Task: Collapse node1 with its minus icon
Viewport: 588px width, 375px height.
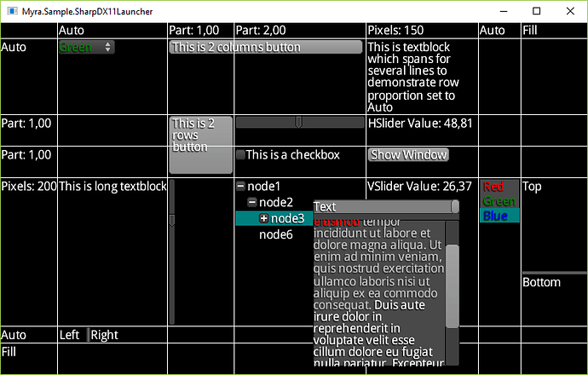Action: pyautogui.click(x=241, y=186)
